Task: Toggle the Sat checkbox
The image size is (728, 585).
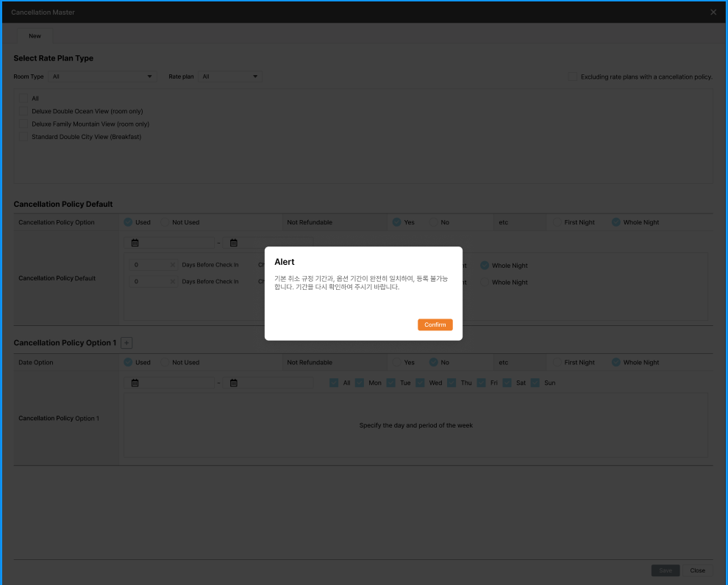Action: (x=507, y=383)
